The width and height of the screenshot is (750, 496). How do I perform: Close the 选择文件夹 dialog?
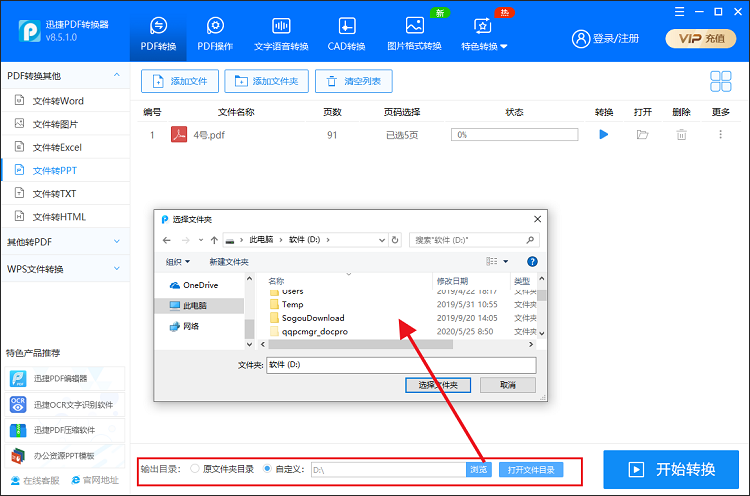(x=538, y=219)
